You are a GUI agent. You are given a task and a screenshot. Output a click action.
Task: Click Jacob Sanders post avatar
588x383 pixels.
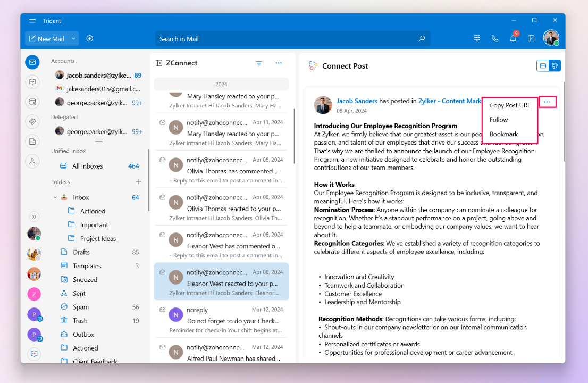[323, 105]
